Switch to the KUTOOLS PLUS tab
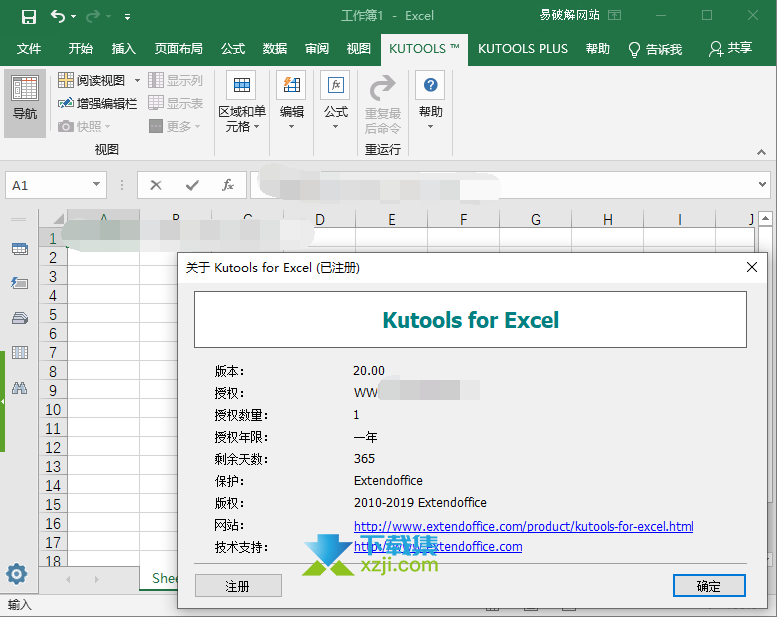The height and width of the screenshot is (617, 778). (522, 49)
